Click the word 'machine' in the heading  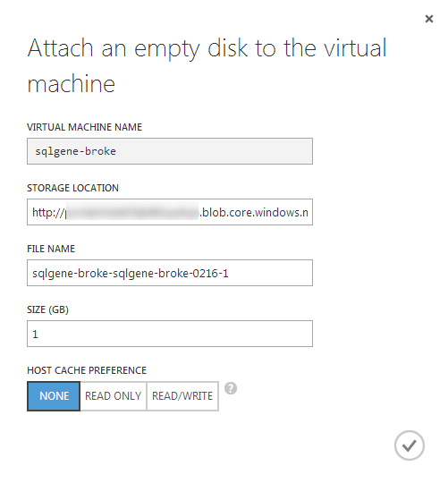[72, 83]
